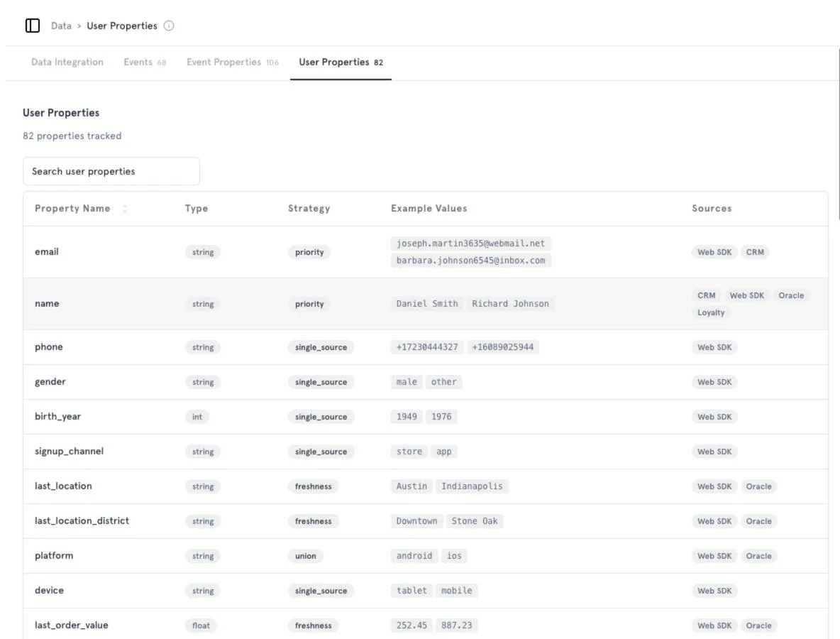Click the Type column header
The width and height of the screenshot is (840, 639).
pyautogui.click(x=197, y=209)
